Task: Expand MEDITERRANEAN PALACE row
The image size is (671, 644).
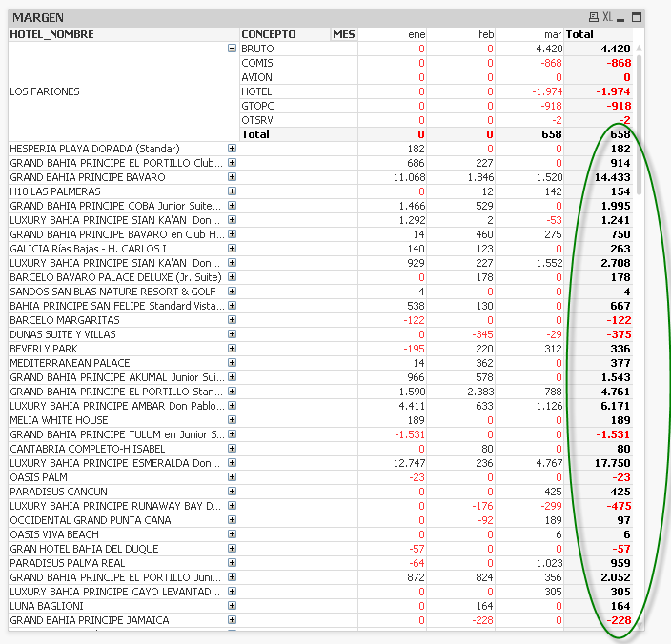Action: coord(232,363)
